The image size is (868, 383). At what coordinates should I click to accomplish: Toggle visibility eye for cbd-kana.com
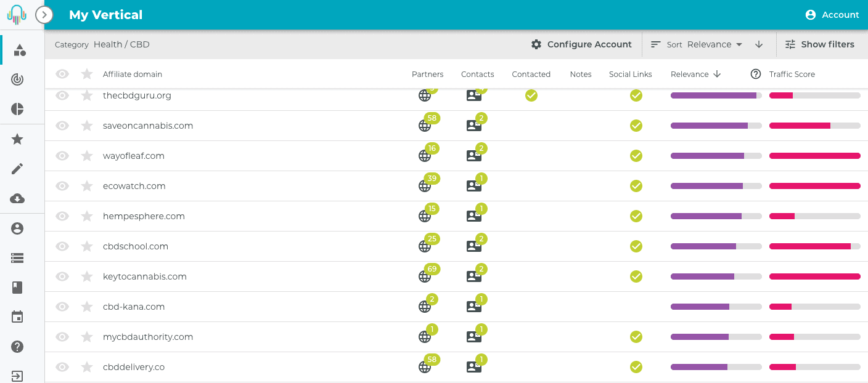tap(62, 307)
